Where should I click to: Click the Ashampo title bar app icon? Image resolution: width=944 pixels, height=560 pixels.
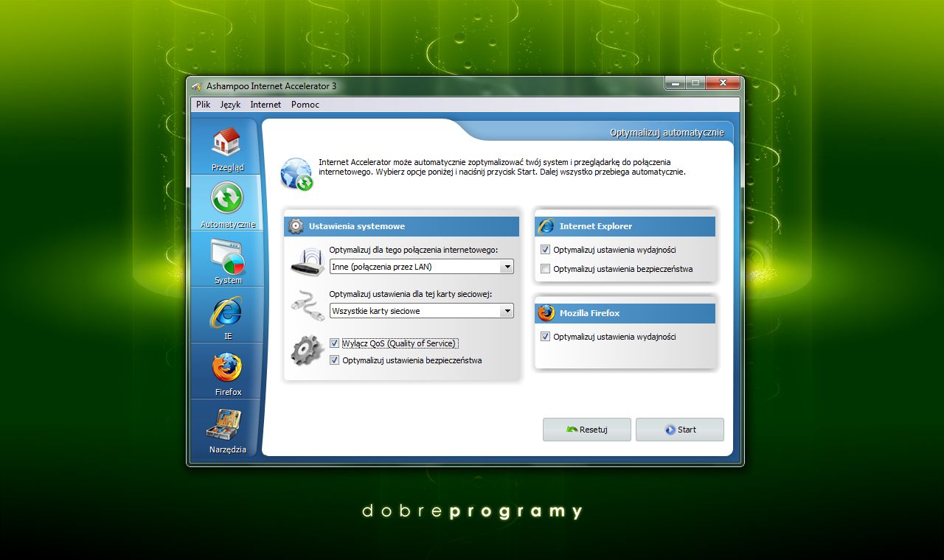click(197, 86)
